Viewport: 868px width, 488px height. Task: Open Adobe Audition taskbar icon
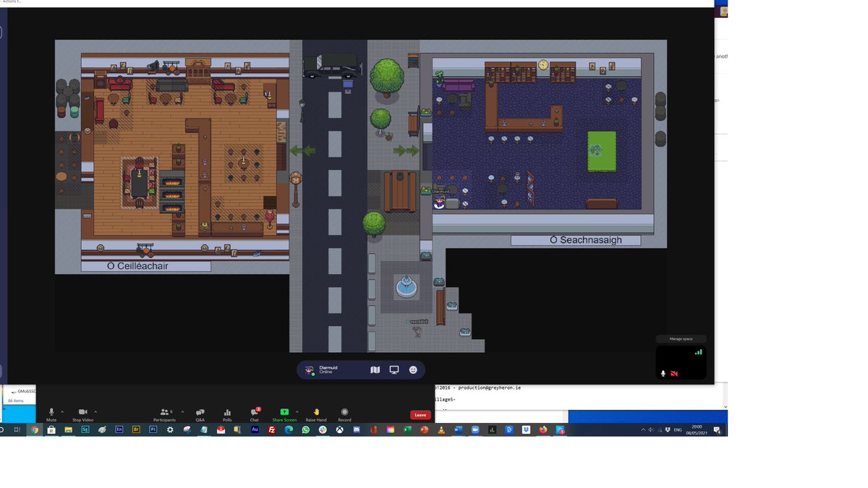pyautogui.click(x=255, y=429)
